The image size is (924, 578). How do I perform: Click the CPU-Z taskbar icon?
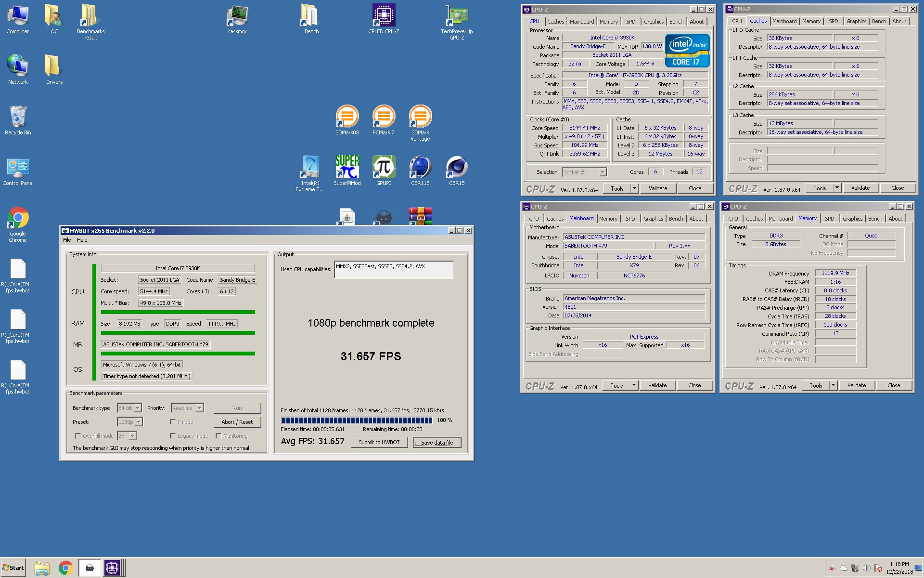(112, 568)
